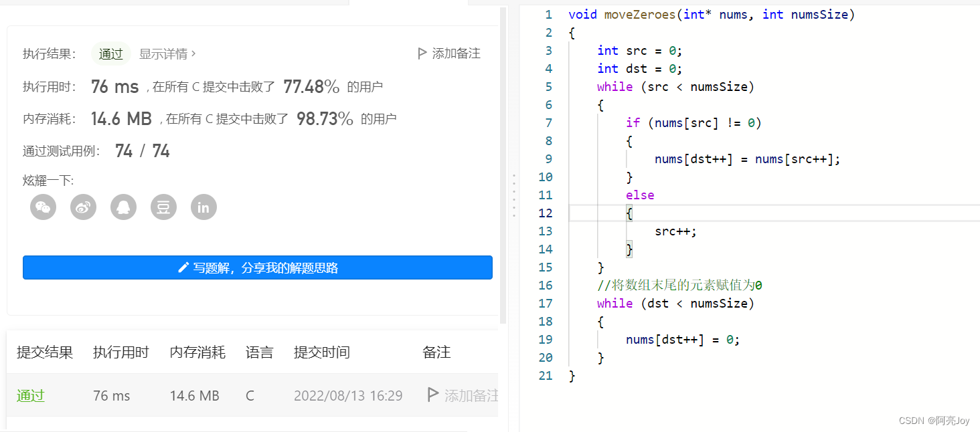Image resolution: width=980 pixels, height=432 pixels.
Task: Click 'while (src < numsSize)' code line
Action: point(676,87)
